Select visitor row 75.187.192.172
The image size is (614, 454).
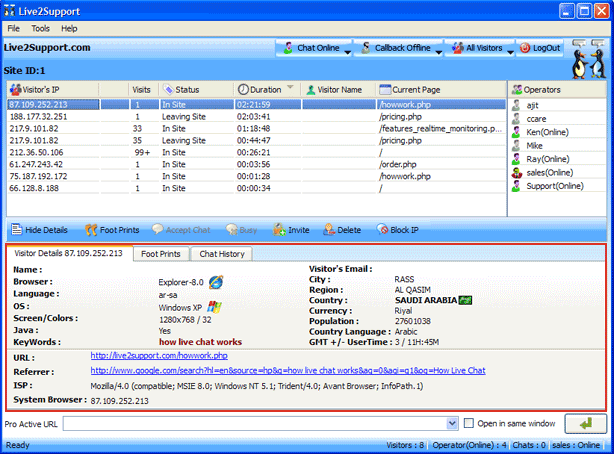256,176
